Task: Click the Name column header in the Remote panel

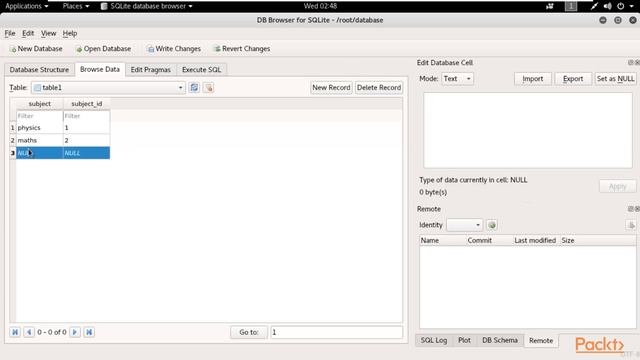Action: 443,240
